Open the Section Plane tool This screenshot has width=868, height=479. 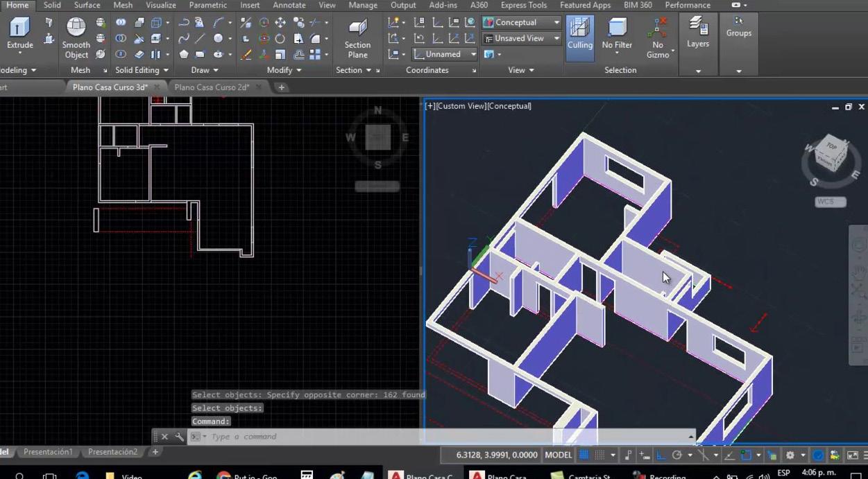click(x=357, y=38)
